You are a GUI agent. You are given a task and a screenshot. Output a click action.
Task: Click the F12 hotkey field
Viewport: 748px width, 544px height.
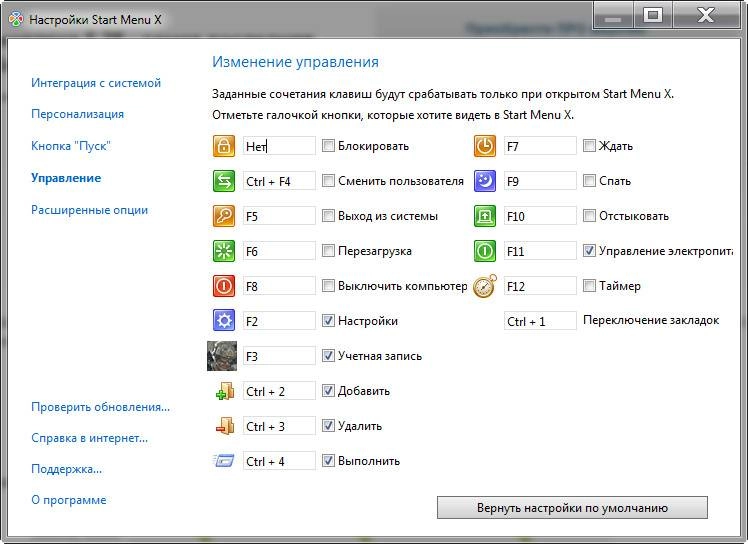pyautogui.click(x=540, y=286)
